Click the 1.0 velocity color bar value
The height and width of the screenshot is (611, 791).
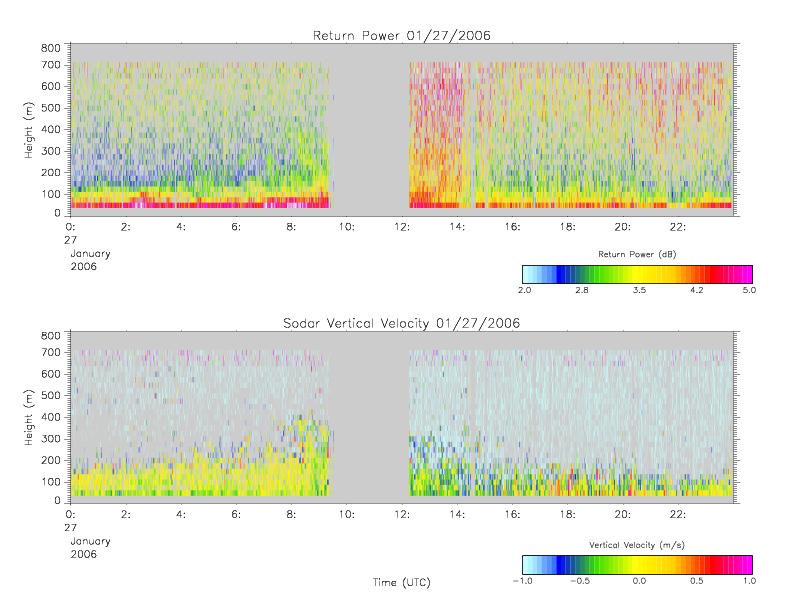pos(749,581)
